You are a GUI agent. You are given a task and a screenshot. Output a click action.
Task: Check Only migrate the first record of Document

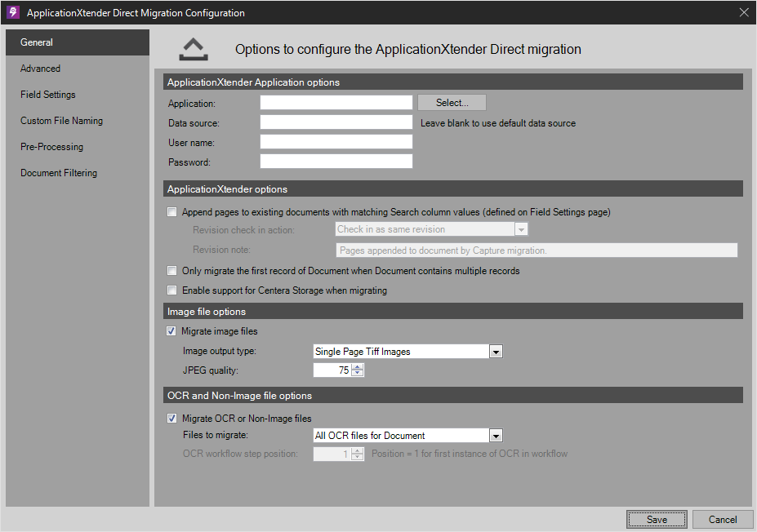tap(172, 270)
